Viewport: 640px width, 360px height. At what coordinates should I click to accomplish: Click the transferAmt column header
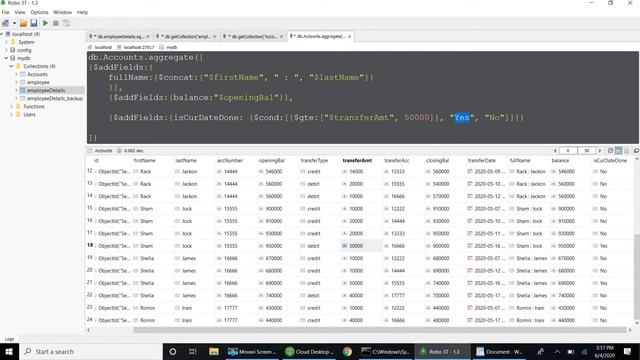(357, 160)
